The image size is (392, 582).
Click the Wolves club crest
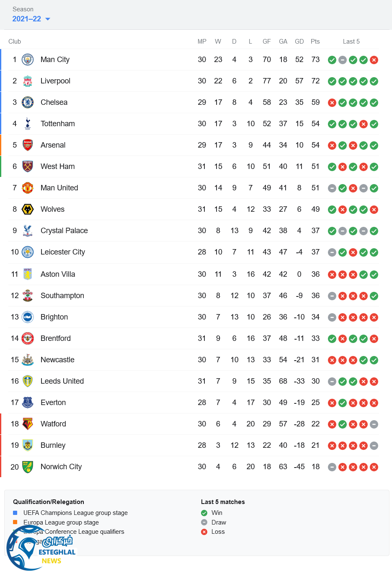click(28, 209)
